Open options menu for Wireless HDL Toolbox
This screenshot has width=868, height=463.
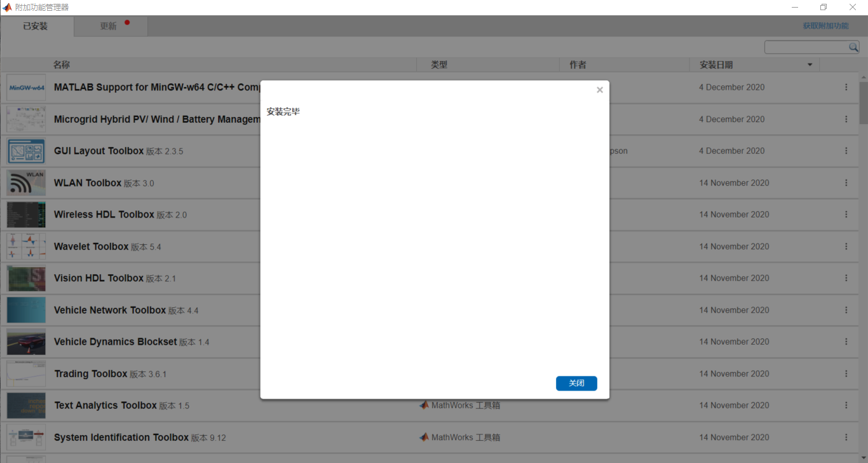coord(846,214)
